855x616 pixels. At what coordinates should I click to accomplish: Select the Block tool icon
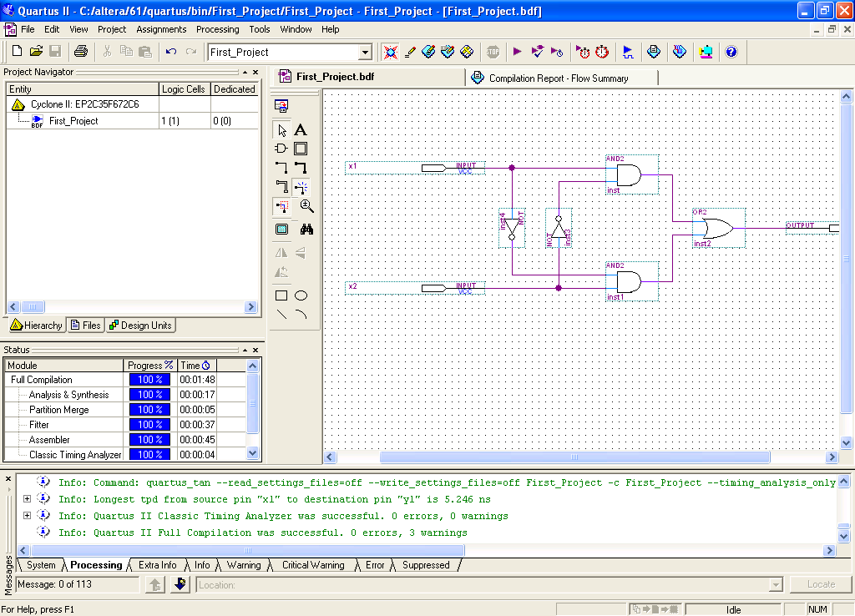point(301,149)
